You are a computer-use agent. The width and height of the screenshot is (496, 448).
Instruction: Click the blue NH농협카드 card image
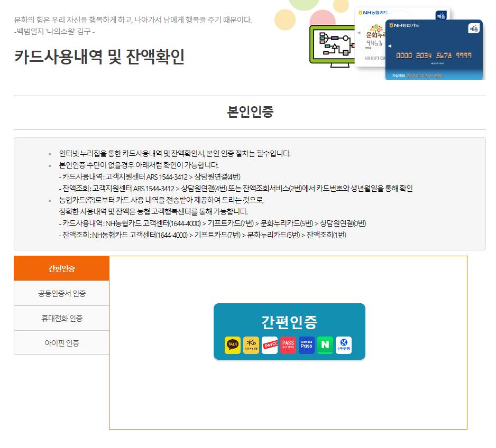click(434, 50)
